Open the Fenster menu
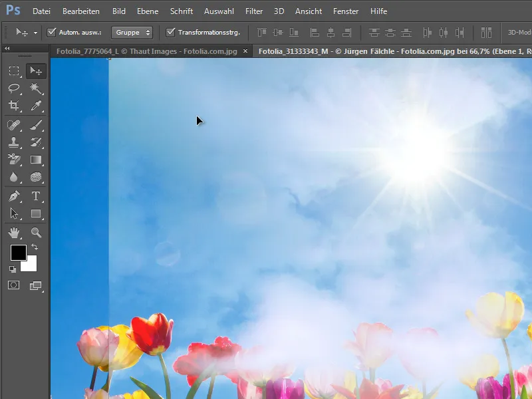The height and width of the screenshot is (399, 532). [346, 11]
